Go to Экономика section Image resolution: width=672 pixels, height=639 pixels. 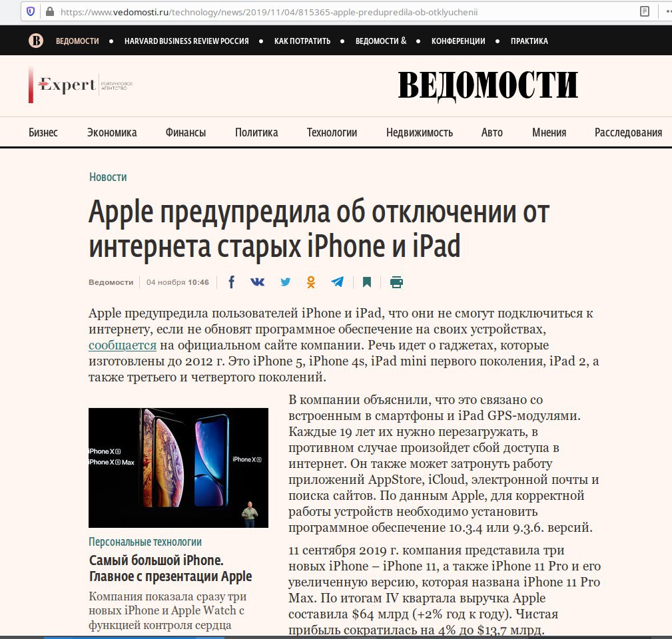coord(112,132)
